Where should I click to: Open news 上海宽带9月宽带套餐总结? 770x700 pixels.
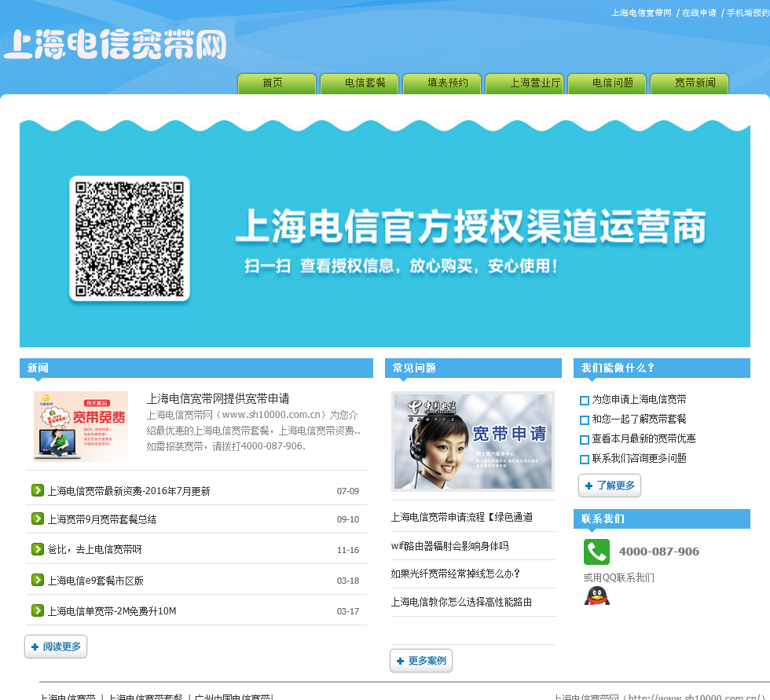point(101,519)
